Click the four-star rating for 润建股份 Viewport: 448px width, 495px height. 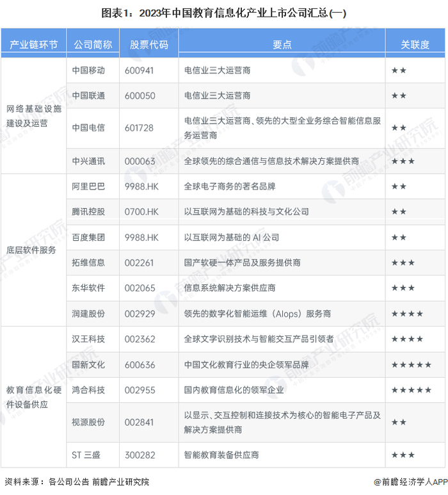point(407,314)
